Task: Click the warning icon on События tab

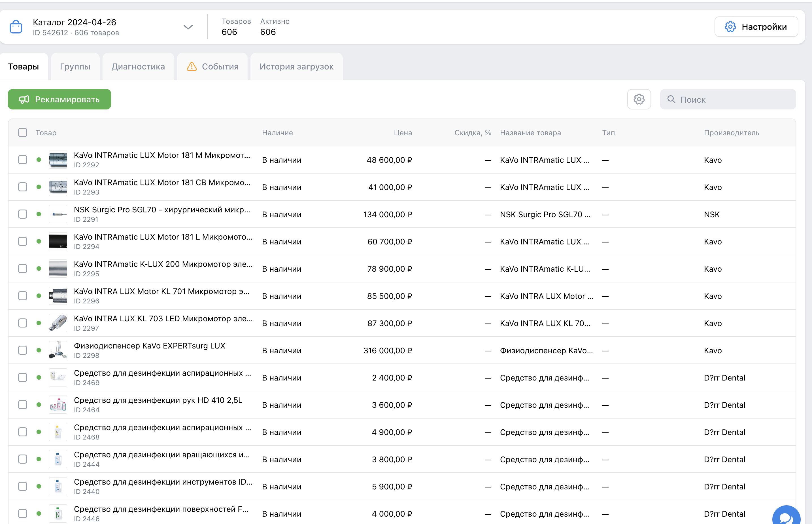Action: click(192, 66)
